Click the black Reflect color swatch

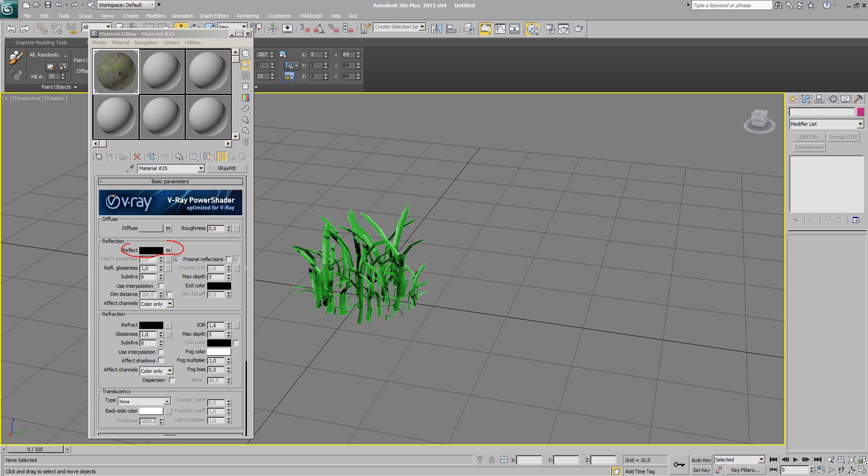151,250
